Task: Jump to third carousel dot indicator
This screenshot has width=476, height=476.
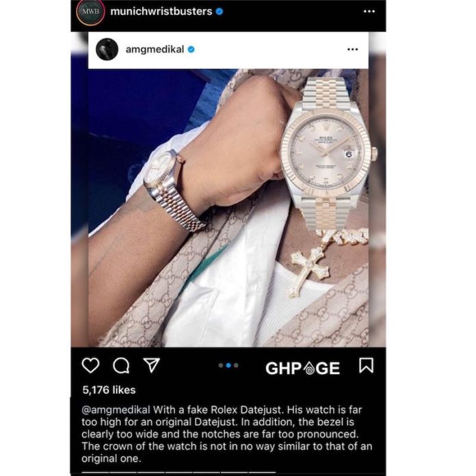Action: (x=236, y=365)
